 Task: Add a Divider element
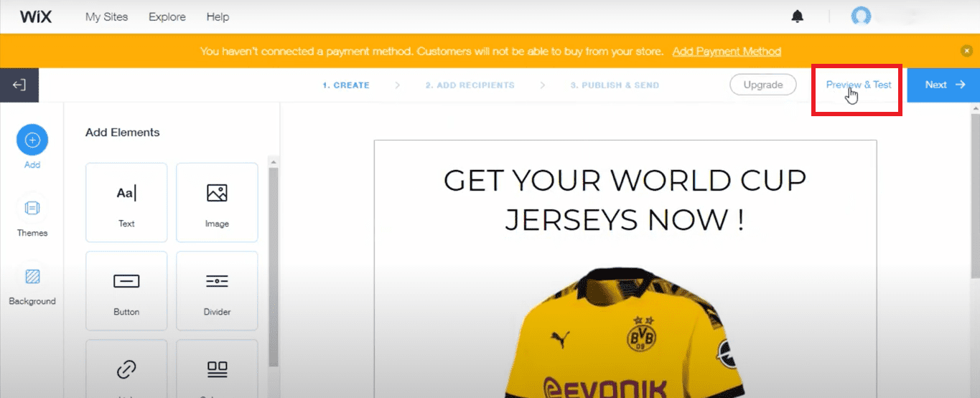pos(217,290)
